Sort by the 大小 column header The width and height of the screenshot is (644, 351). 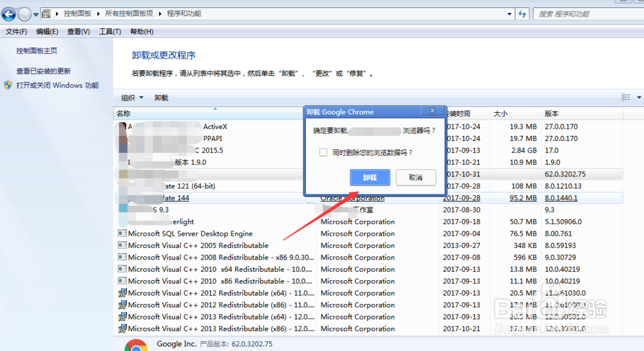click(515, 113)
